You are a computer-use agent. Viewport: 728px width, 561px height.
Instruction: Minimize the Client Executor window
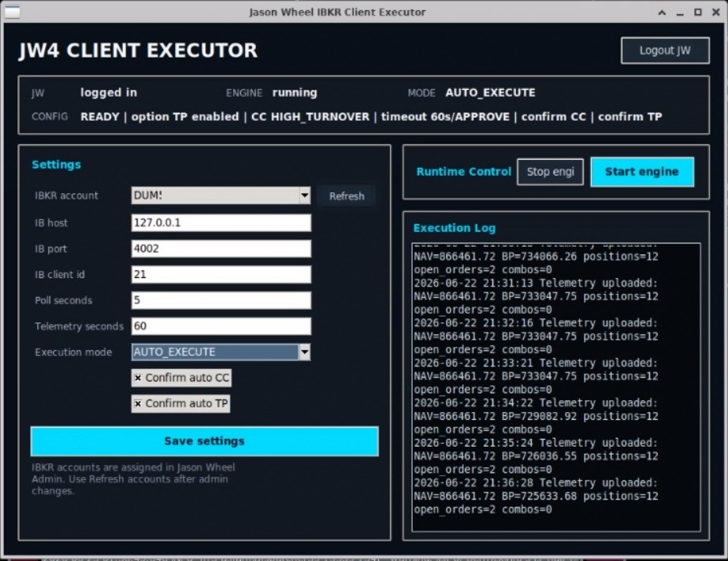pos(680,13)
